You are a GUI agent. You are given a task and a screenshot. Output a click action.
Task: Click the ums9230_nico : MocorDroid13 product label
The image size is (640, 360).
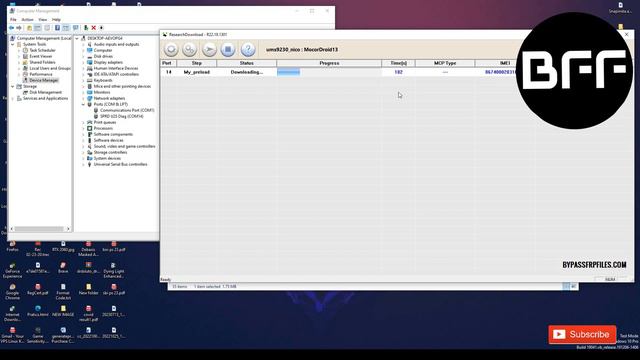click(x=302, y=49)
